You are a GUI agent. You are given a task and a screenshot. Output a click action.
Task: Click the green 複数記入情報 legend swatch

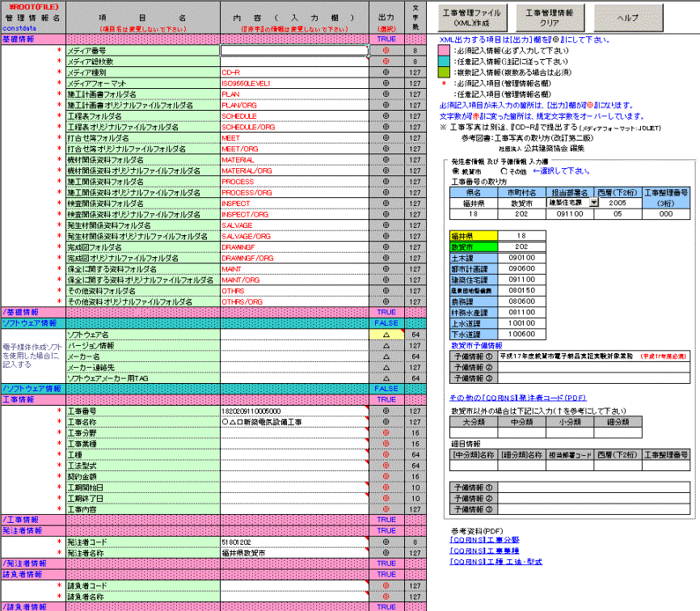tap(444, 72)
